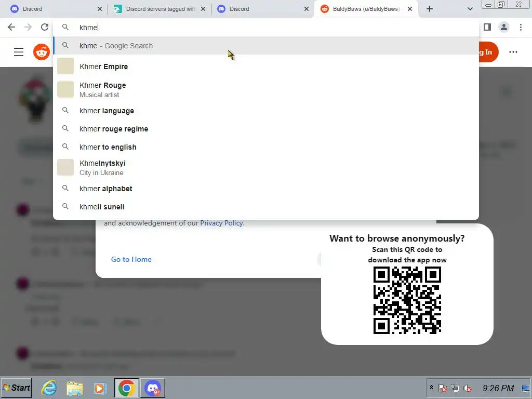Click the network tray icon
532x399 pixels.
pyautogui.click(x=455, y=388)
